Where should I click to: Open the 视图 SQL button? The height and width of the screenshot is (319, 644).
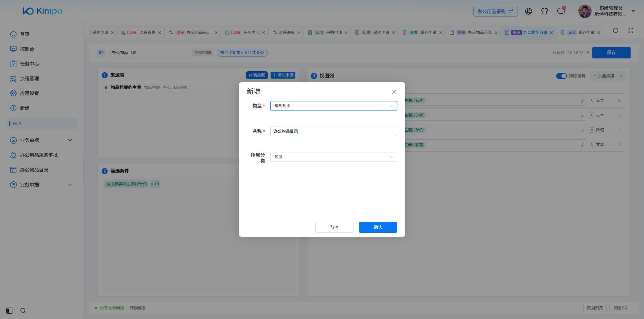pyautogui.click(x=621, y=308)
